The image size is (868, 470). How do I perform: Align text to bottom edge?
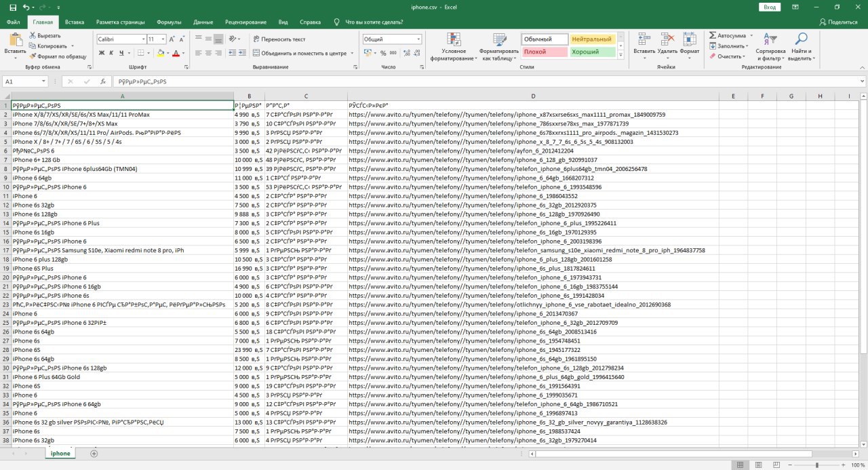219,39
